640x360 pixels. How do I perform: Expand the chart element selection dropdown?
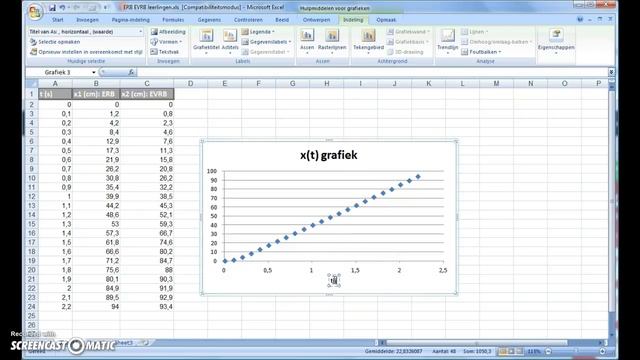140,31
